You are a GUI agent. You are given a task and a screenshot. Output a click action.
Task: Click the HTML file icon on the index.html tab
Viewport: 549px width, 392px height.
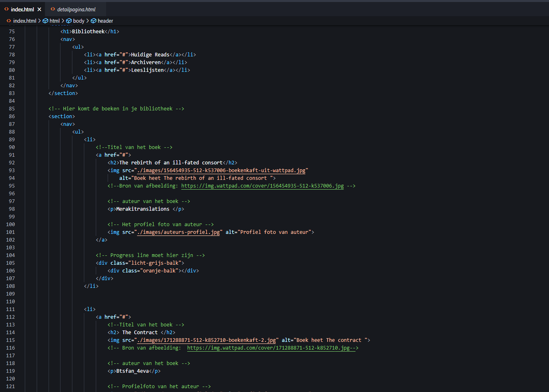tap(7, 9)
